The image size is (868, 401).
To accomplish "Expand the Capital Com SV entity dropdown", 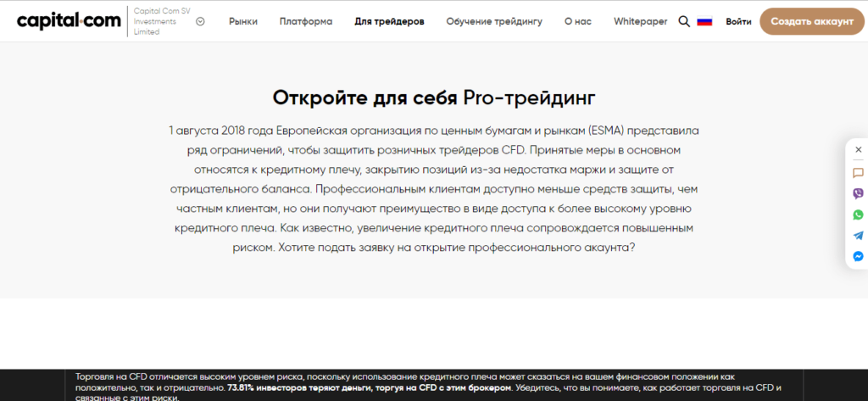I will tap(200, 21).
